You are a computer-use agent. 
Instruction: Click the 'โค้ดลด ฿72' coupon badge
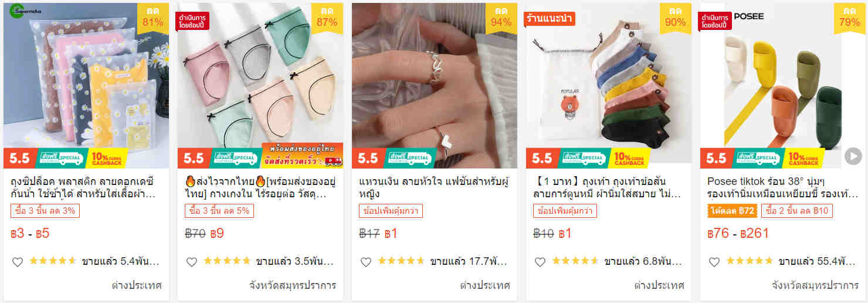pos(733,211)
